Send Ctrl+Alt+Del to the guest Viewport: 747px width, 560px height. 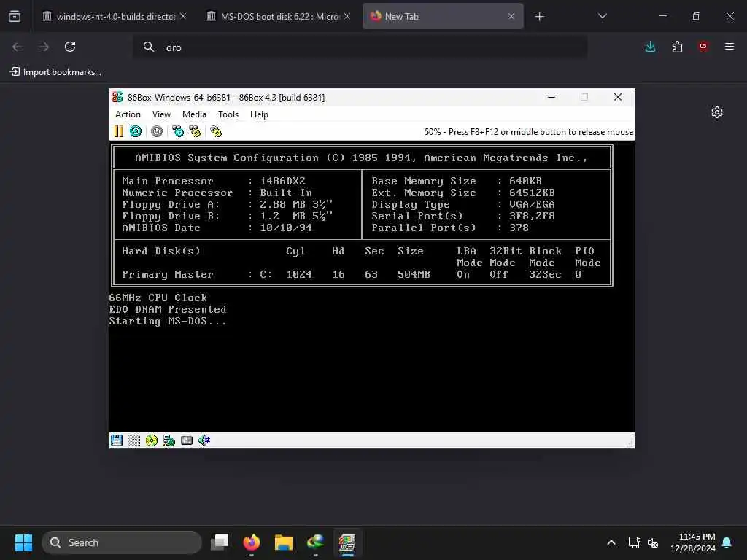pos(178,131)
